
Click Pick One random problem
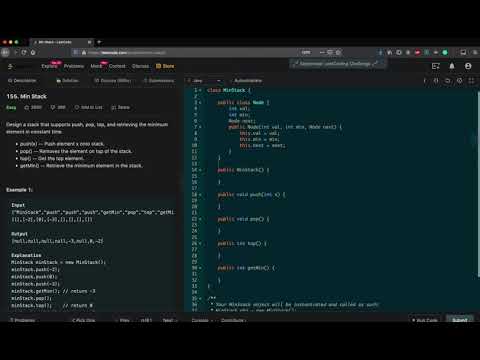coord(84,320)
